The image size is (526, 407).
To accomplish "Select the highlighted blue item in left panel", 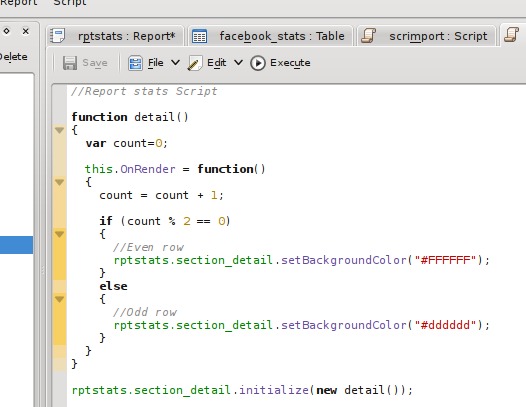I will coord(16,245).
